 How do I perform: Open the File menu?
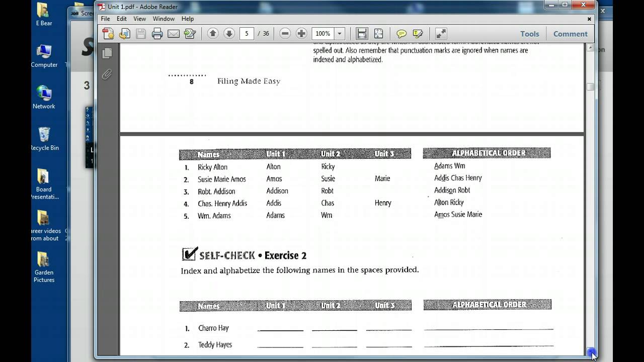(105, 19)
